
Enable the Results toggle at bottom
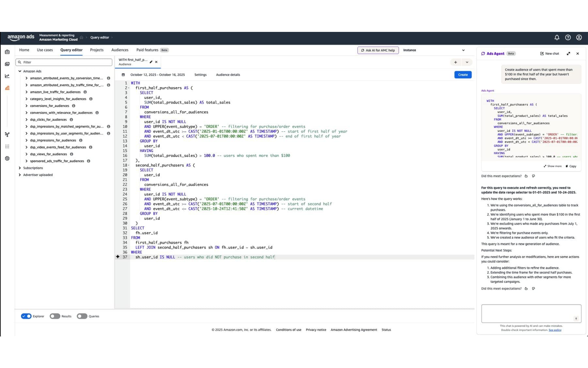tap(55, 316)
